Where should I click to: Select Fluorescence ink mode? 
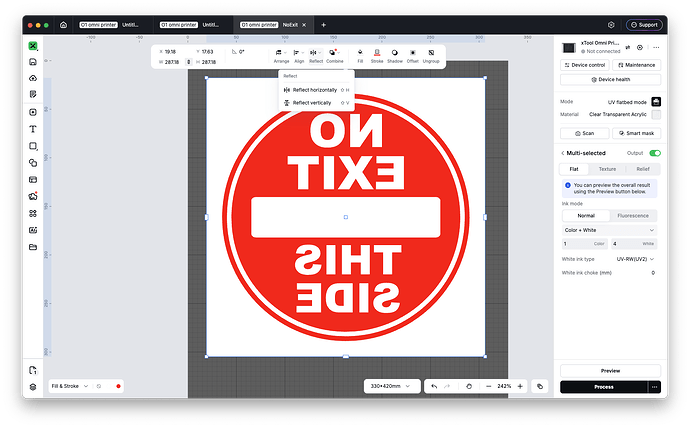(x=633, y=216)
